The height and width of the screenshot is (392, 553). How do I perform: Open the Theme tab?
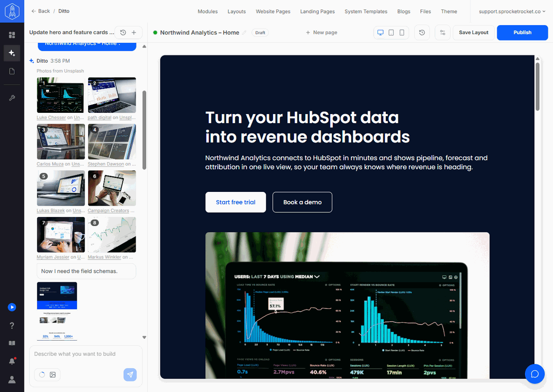tap(449, 11)
